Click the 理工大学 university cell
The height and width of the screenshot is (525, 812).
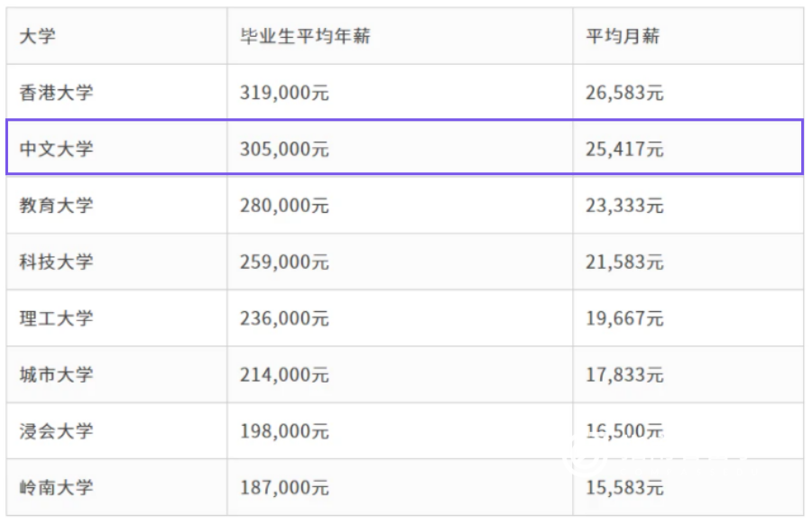[x=56, y=318]
